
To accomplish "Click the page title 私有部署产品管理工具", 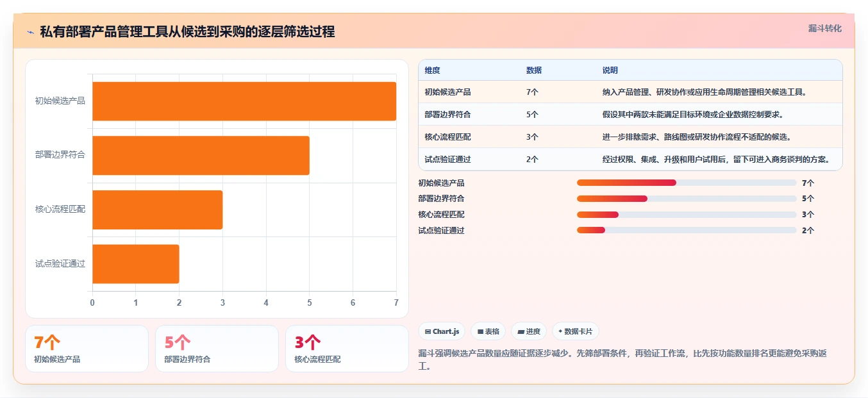I will (x=187, y=31).
